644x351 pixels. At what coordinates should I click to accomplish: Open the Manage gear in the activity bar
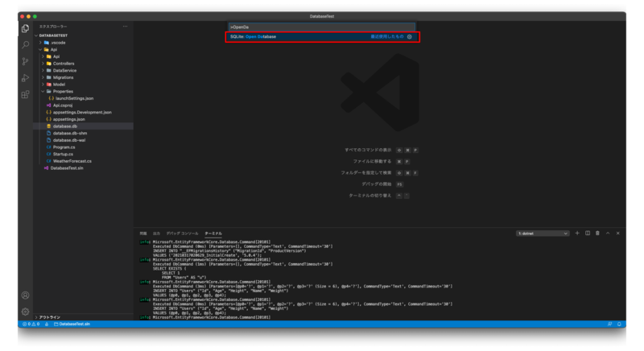[x=26, y=312]
